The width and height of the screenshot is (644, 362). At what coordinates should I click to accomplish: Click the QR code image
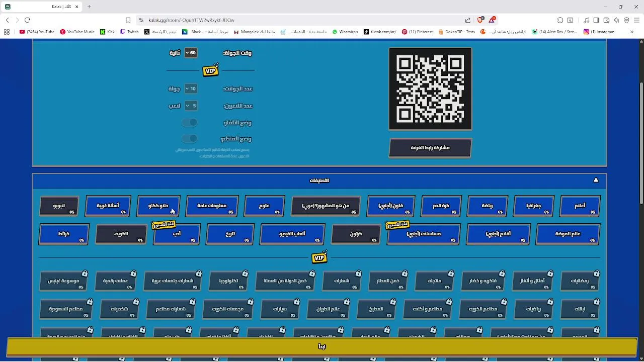(x=430, y=89)
